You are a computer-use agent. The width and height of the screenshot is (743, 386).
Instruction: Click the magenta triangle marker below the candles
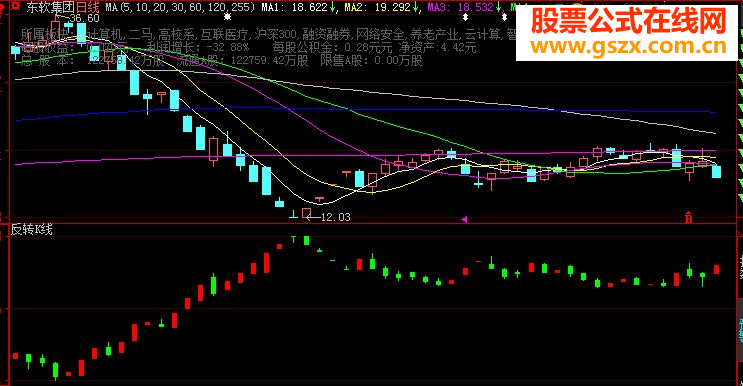point(464,219)
